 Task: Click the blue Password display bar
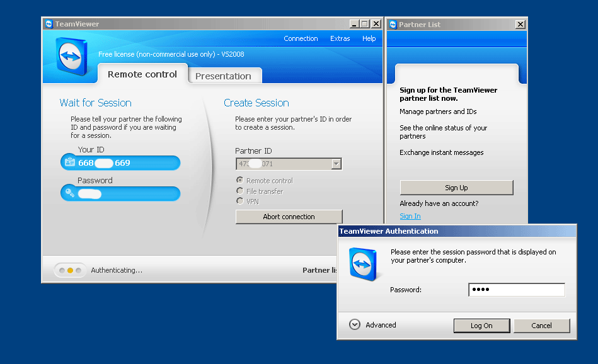120,193
